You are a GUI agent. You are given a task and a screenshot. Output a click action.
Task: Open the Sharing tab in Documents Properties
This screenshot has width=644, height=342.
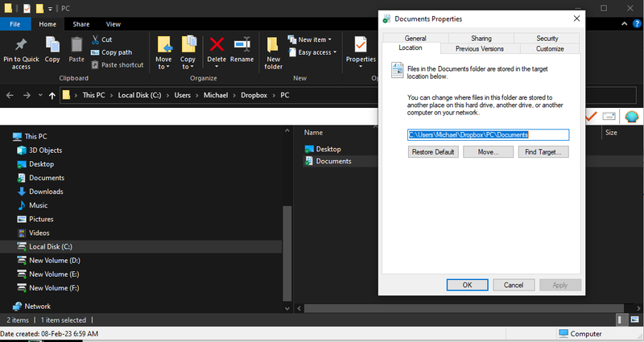pyautogui.click(x=481, y=38)
